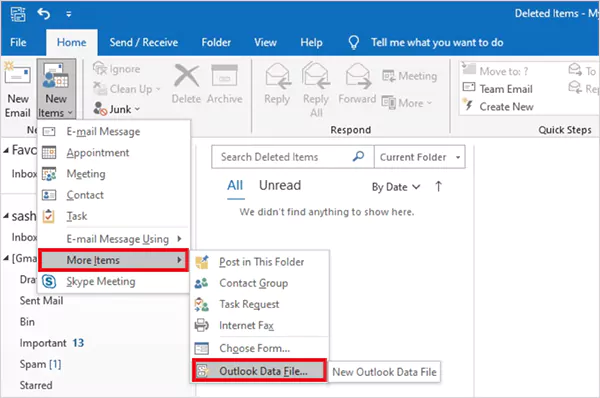
Task: Open the View ribbon tab
Action: 265,42
